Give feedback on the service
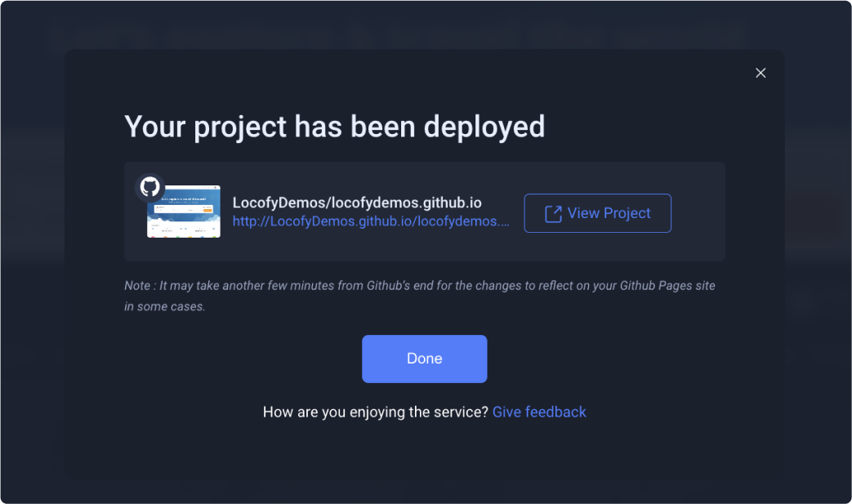The image size is (852, 504). (x=539, y=412)
